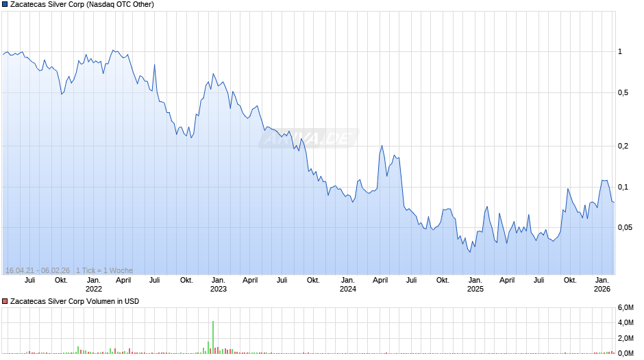Click the '1 Tick = 1 Woche' label
The width and height of the screenshot is (644, 360).
104,270
